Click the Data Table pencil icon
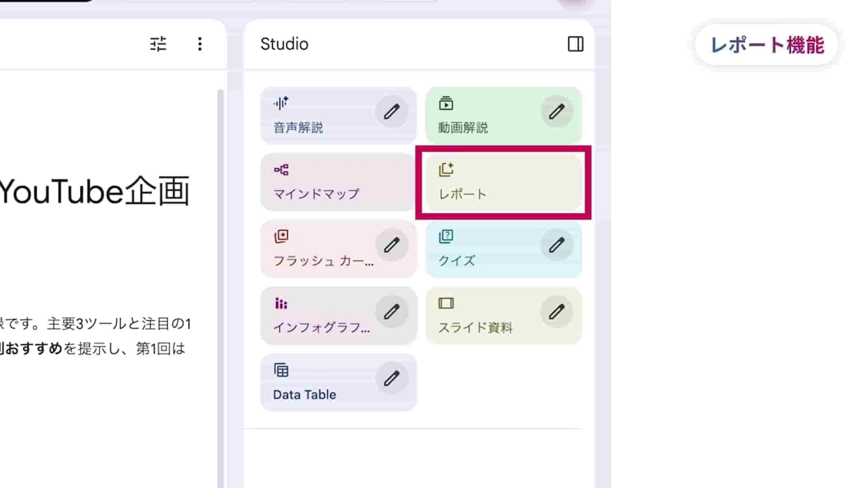 [x=392, y=378]
